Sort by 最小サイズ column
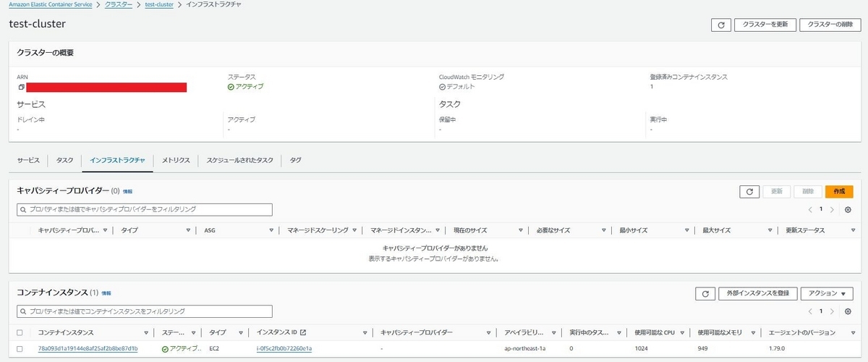The width and height of the screenshot is (868, 362). click(x=686, y=230)
